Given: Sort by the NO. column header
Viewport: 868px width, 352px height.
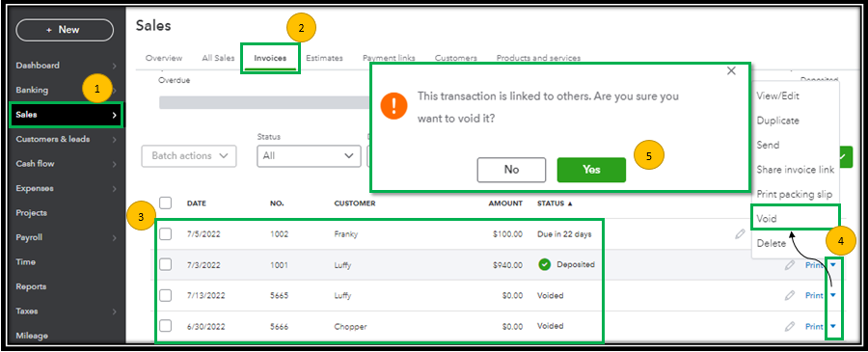Looking at the screenshot, I should 277,203.
